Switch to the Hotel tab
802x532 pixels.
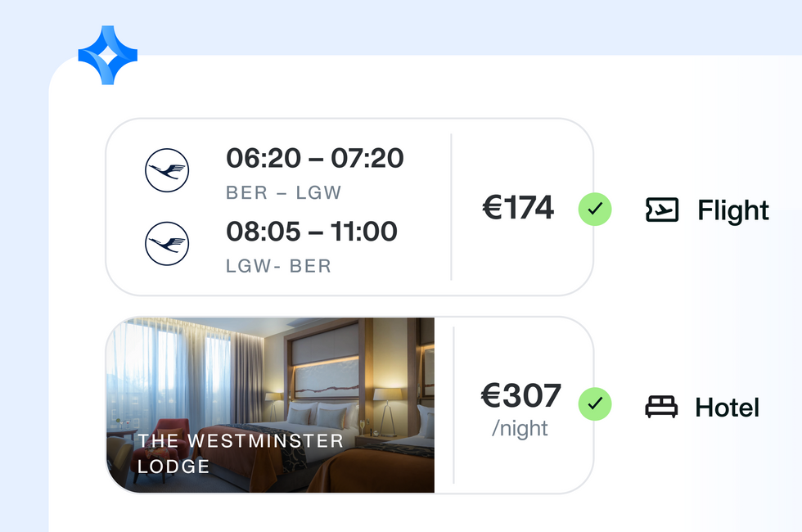[727, 406]
